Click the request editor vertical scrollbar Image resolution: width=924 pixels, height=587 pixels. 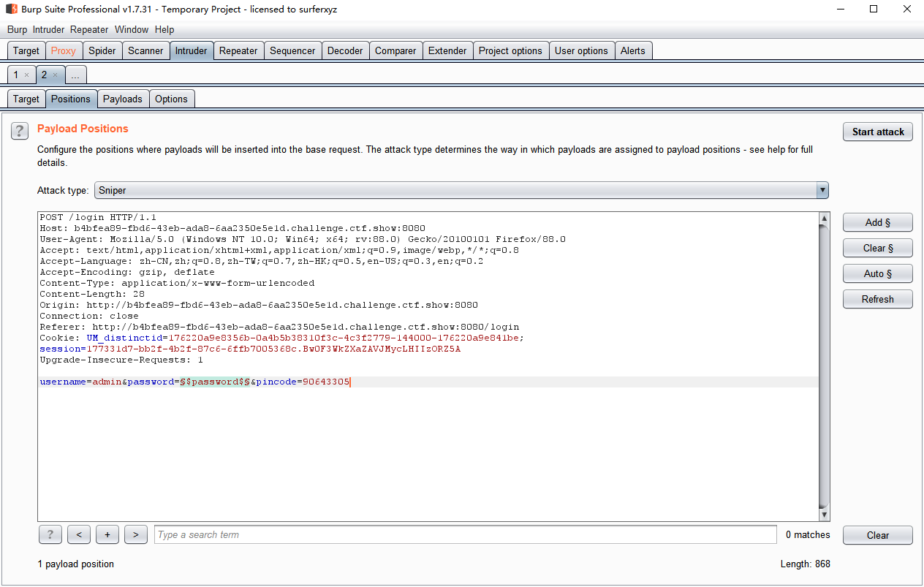[x=825, y=367]
